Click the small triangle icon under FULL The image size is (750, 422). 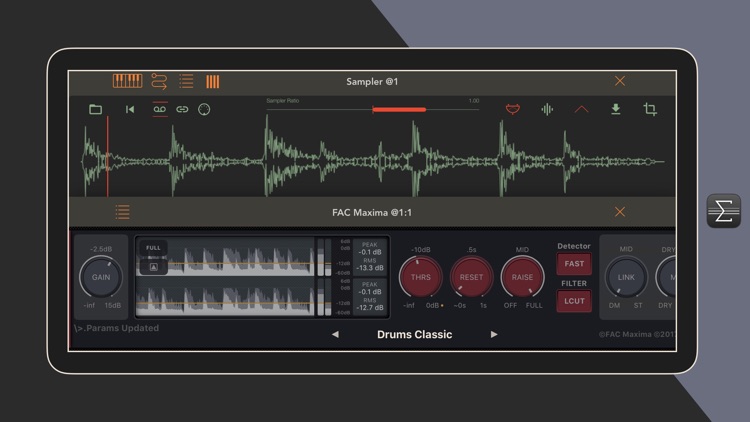point(154,267)
